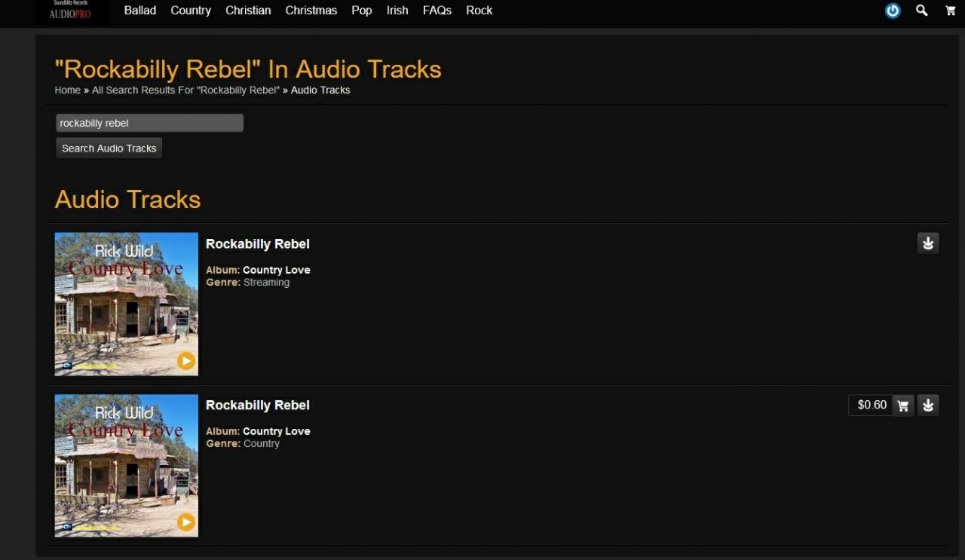Click the AudioPro logo
The width and height of the screenshot is (965, 560).
[x=70, y=11]
